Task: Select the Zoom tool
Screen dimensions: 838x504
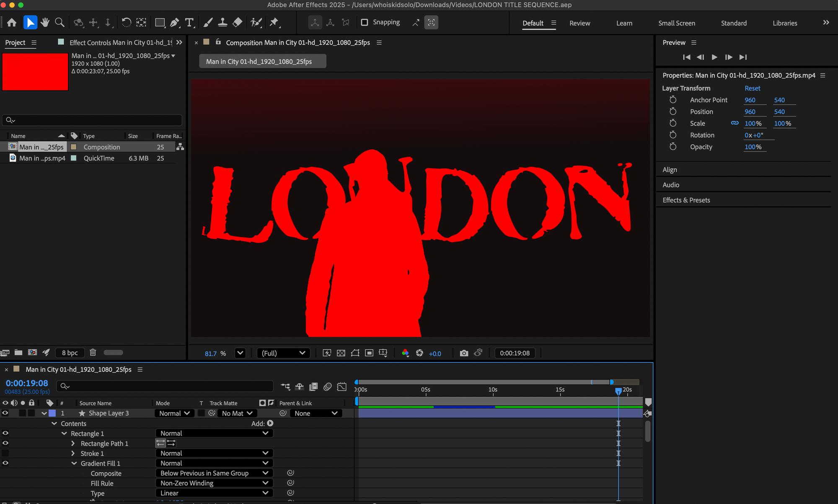Action: 60,22
